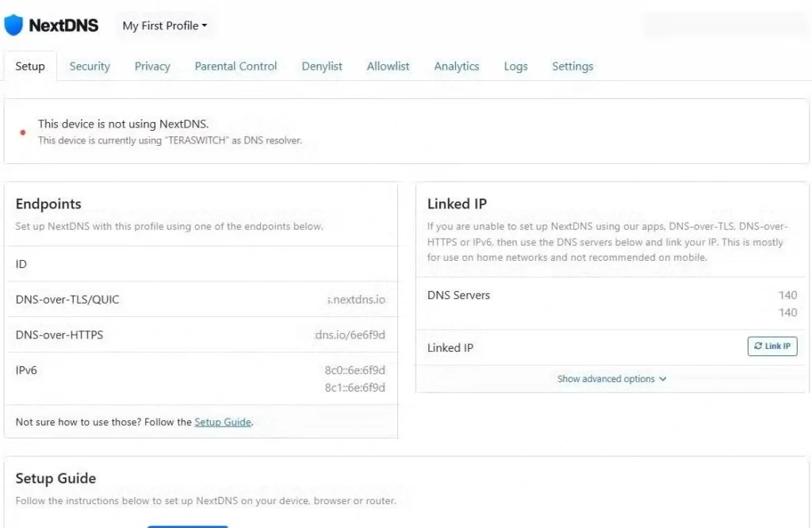Select the Setup tab
Image resolution: width=812 pixels, height=528 pixels.
[30, 67]
